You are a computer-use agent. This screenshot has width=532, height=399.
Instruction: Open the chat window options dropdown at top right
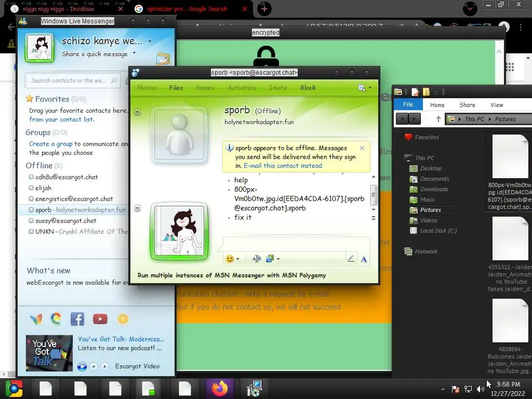370,88
